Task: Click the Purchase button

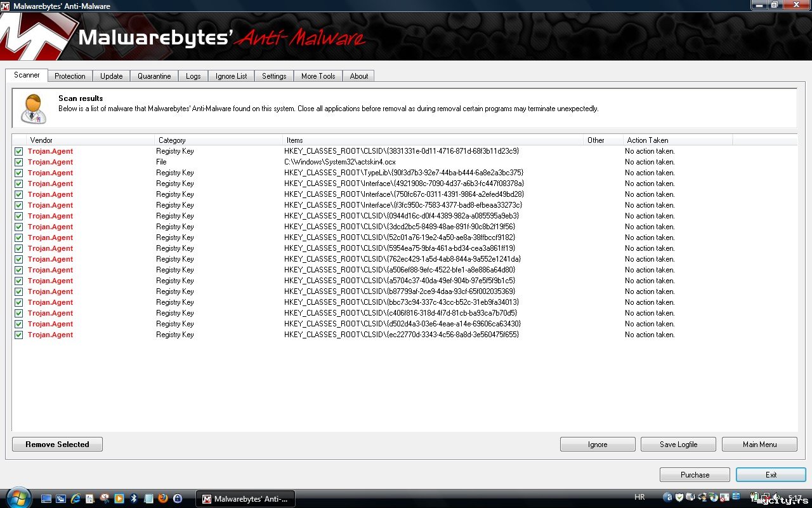Action: tap(695, 475)
